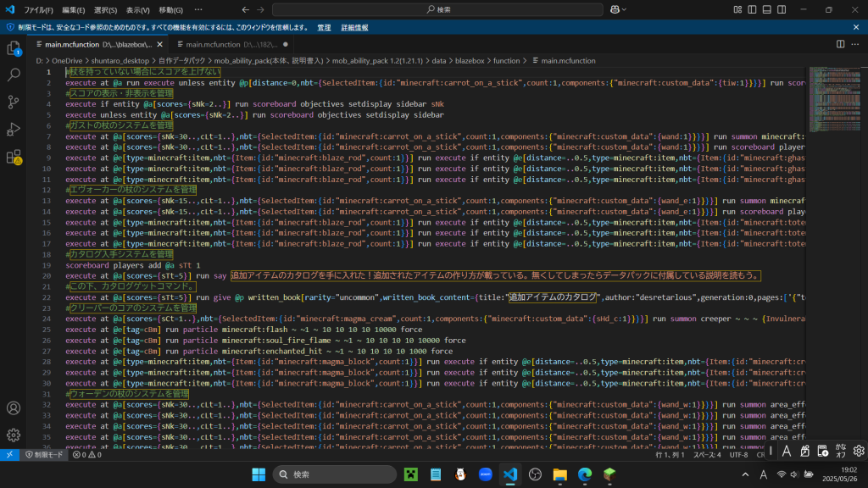This screenshot has width=868, height=488.
Task: Toggle the secondary side bar
Action: pos(781,9)
